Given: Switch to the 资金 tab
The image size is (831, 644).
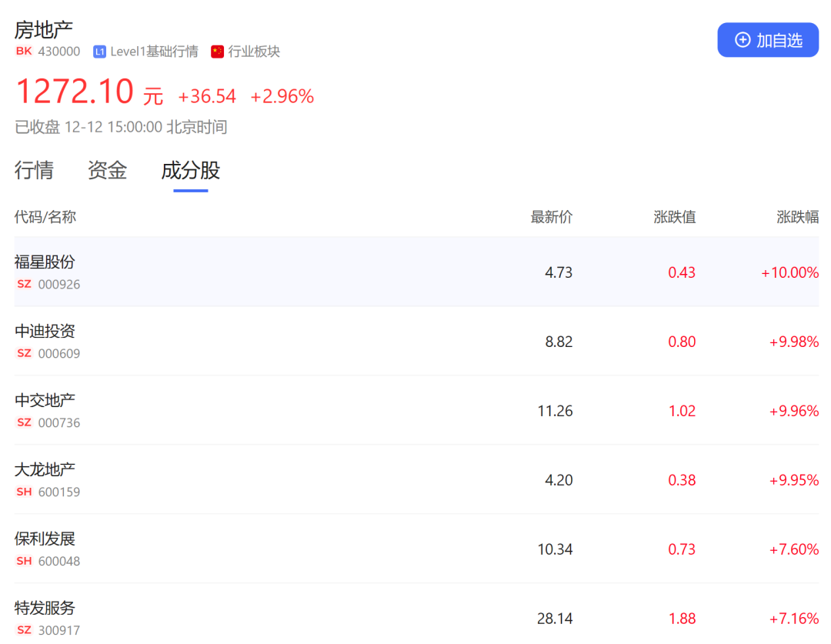Looking at the screenshot, I should pos(107,171).
